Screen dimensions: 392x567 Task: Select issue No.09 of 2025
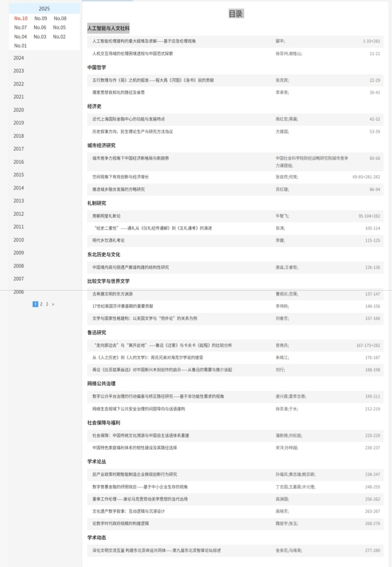point(40,19)
